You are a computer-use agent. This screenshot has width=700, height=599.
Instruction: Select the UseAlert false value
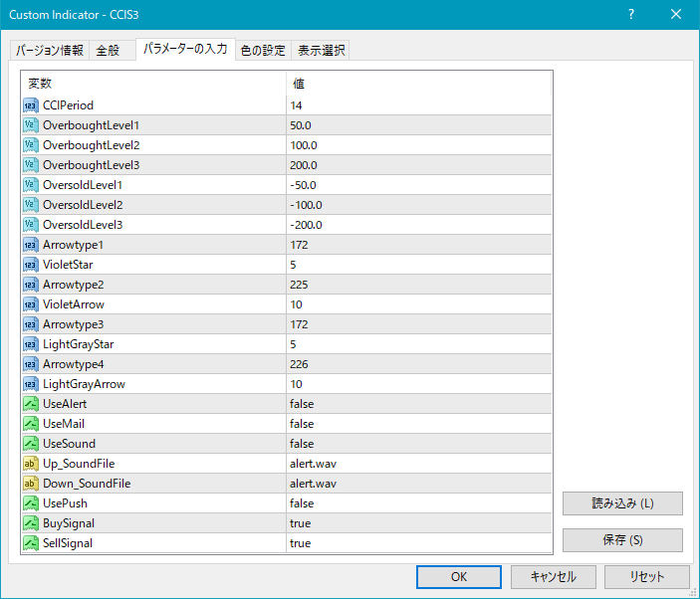tap(302, 404)
